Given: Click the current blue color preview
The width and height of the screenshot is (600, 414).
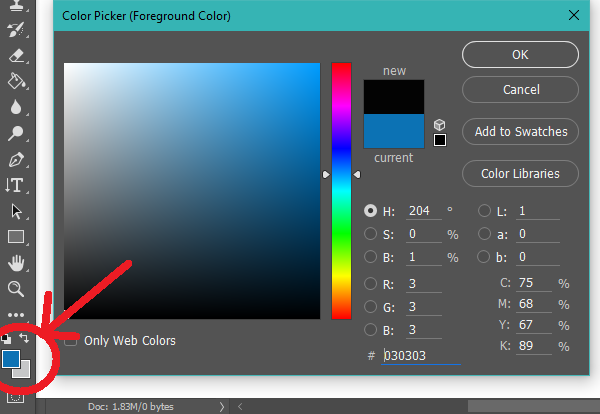Looking at the screenshot, I should click(394, 131).
